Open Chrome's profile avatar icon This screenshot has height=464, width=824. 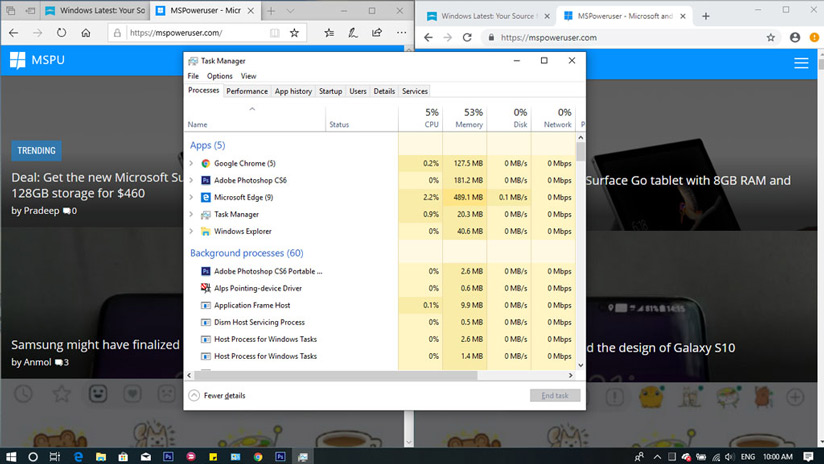click(x=795, y=37)
